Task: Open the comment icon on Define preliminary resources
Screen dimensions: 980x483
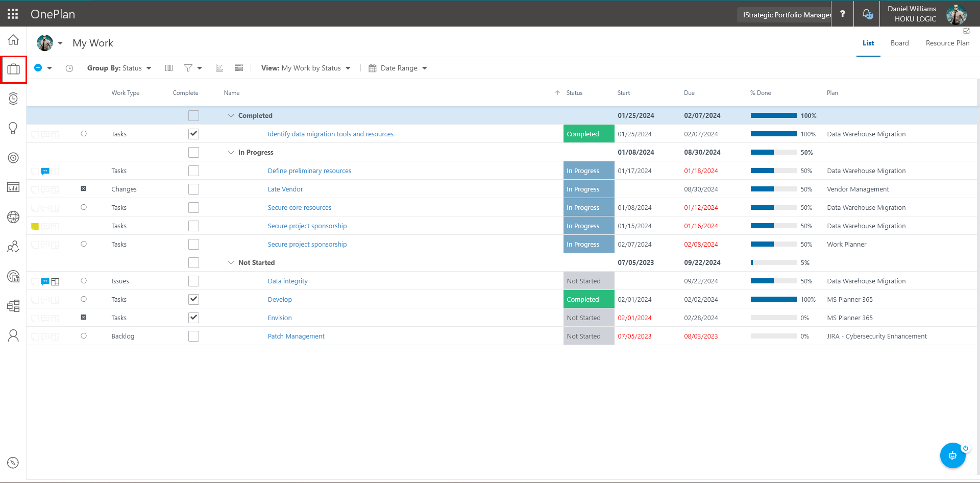Action: pos(45,171)
